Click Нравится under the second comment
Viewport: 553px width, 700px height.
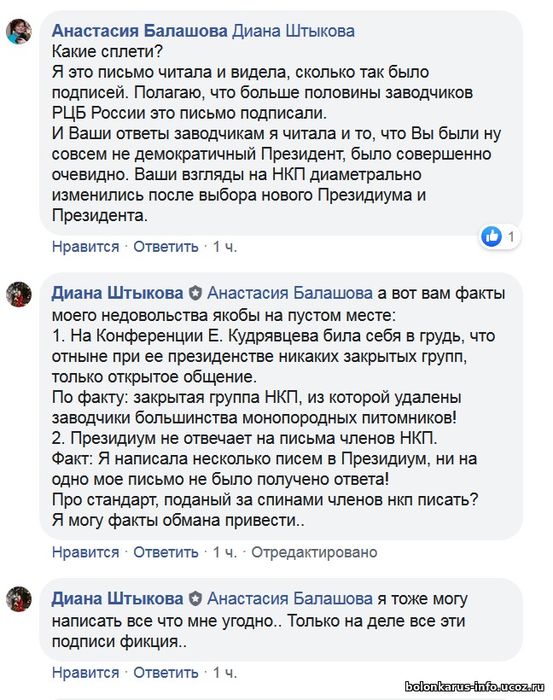(x=86, y=552)
